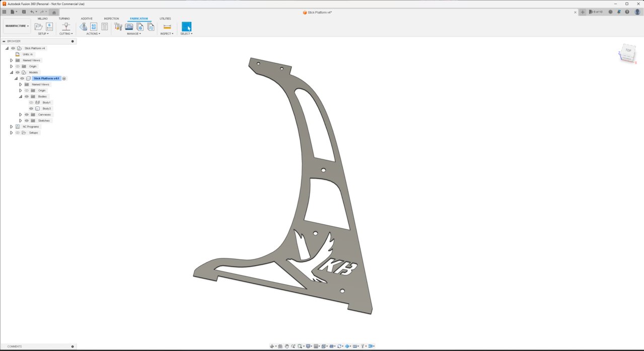Click the activate radio button beside Stick Platform v4:1
Screen dimensions: 644x351
(64, 78)
